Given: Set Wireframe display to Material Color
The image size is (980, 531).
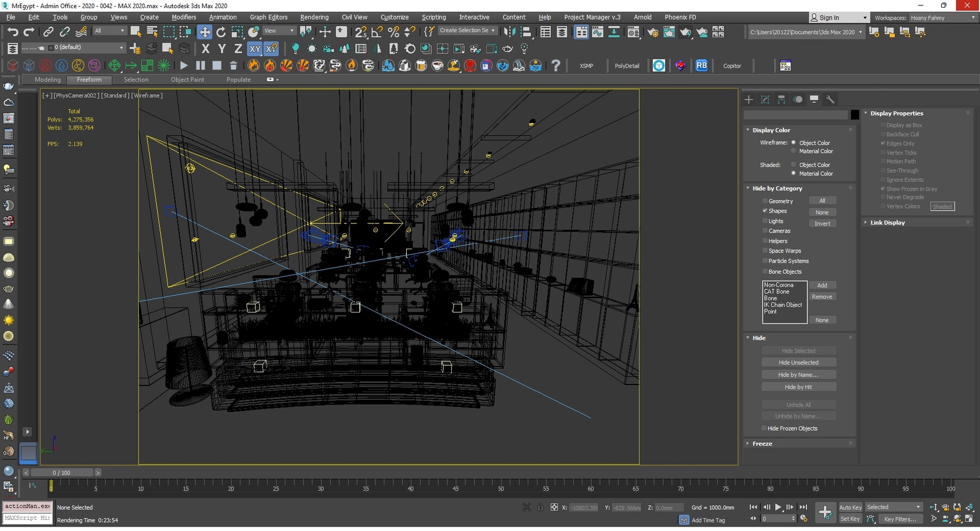Looking at the screenshot, I should [x=794, y=151].
